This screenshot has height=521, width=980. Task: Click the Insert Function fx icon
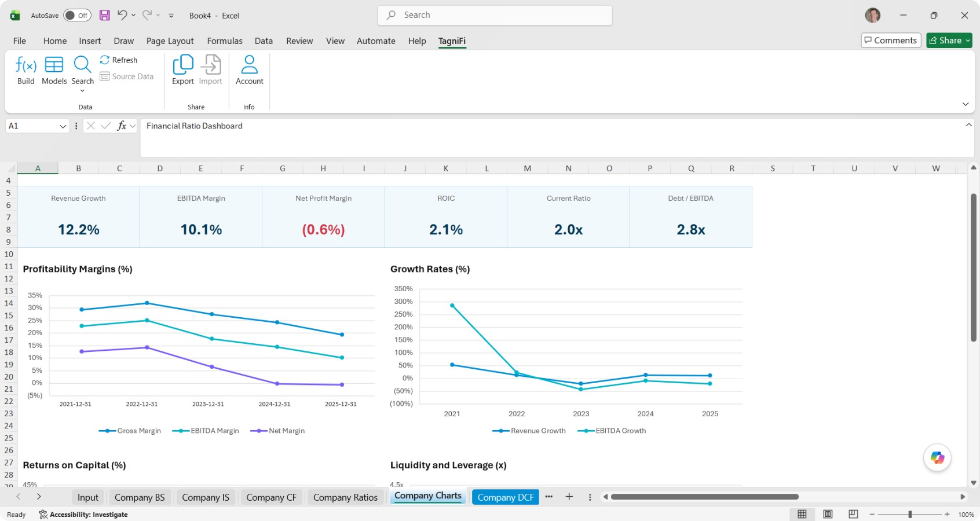[122, 126]
